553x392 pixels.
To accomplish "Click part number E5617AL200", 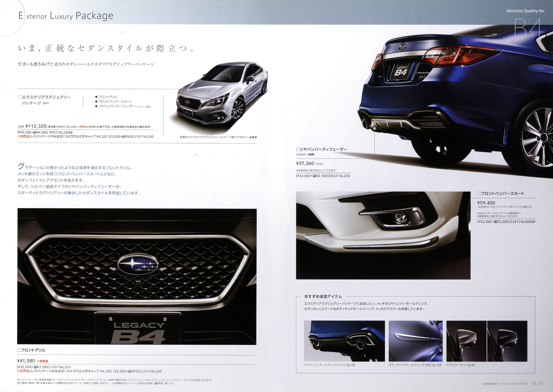I will pyautogui.click(x=339, y=176).
